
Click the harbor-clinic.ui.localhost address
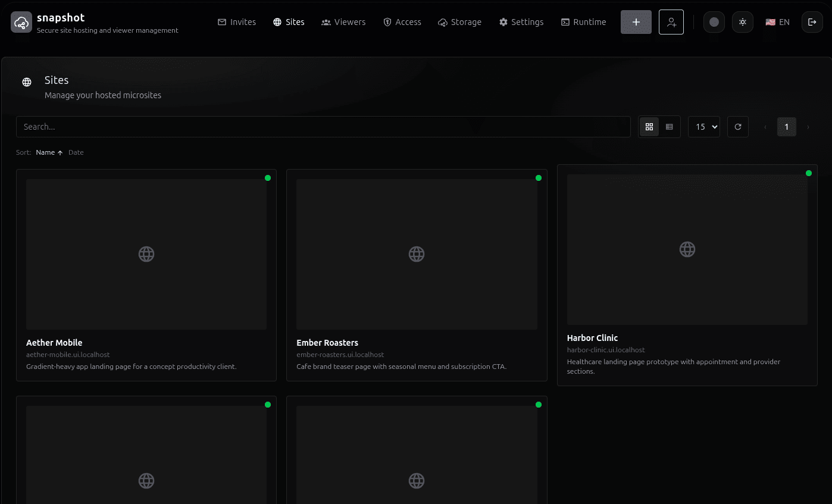pos(606,350)
